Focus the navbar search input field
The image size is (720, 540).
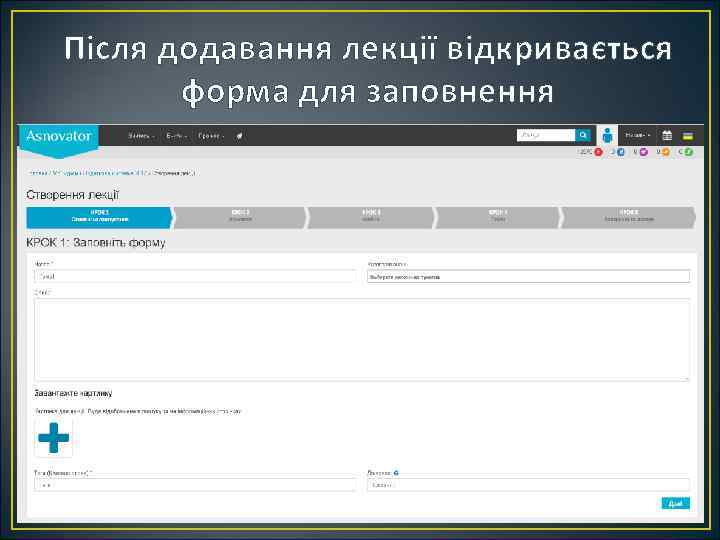pos(546,135)
